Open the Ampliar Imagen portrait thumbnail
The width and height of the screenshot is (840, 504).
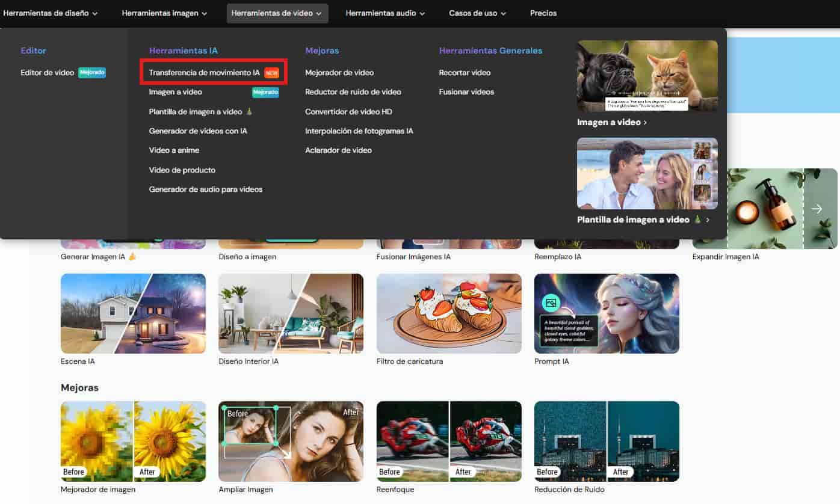pyautogui.click(x=291, y=441)
